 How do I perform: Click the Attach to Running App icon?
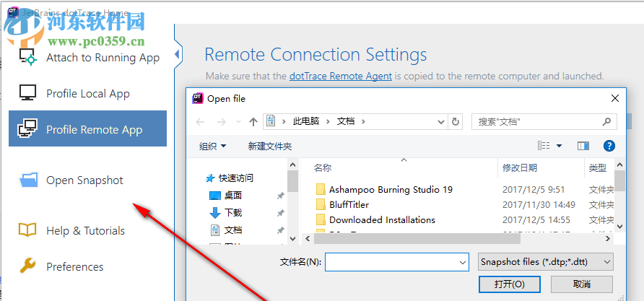27,56
